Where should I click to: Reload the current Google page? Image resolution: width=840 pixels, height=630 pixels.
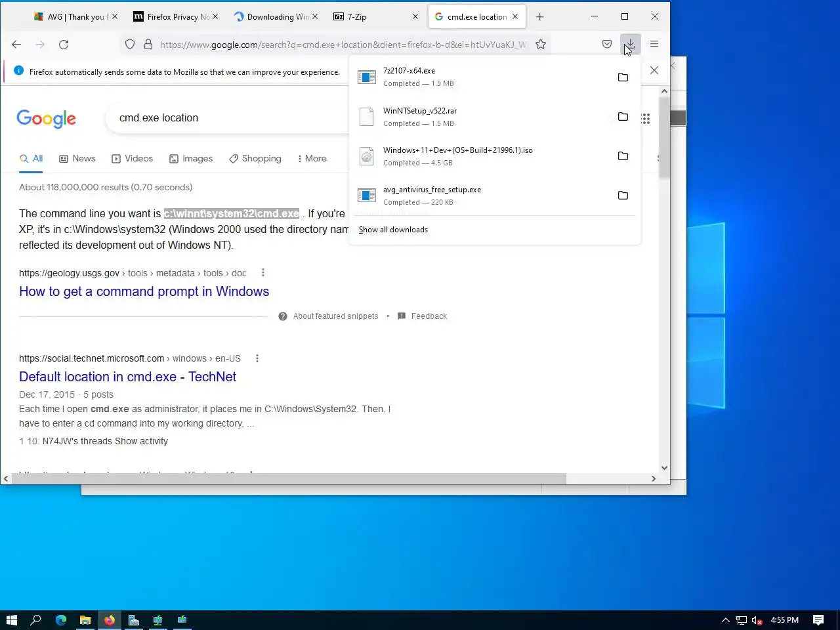pyautogui.click(x=64, y=44)
